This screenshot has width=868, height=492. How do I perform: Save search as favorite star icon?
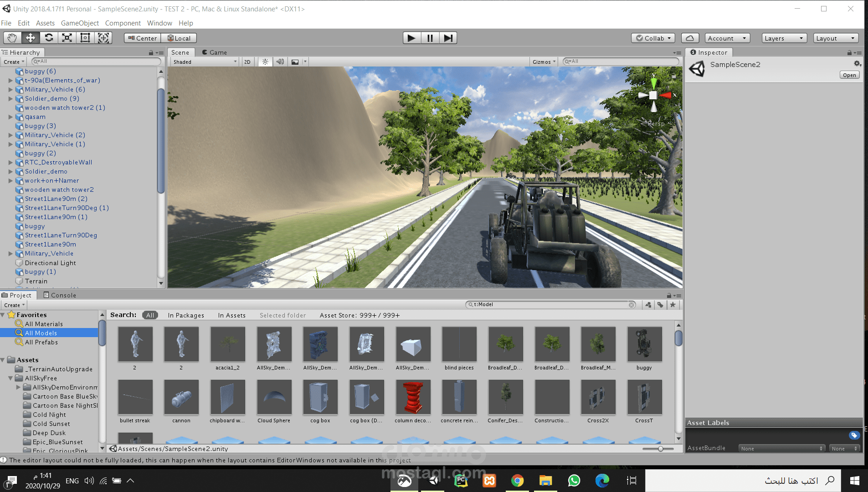(673, 305)
